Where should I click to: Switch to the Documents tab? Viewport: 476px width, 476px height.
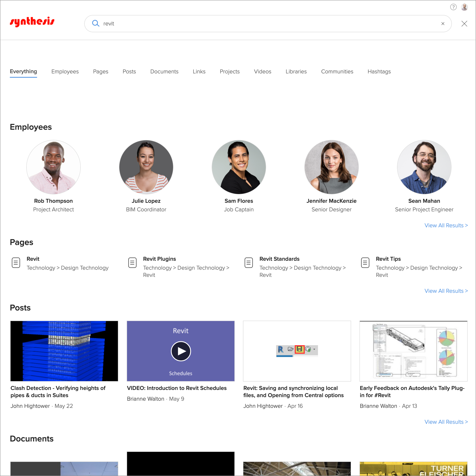[x=164, y=71]
